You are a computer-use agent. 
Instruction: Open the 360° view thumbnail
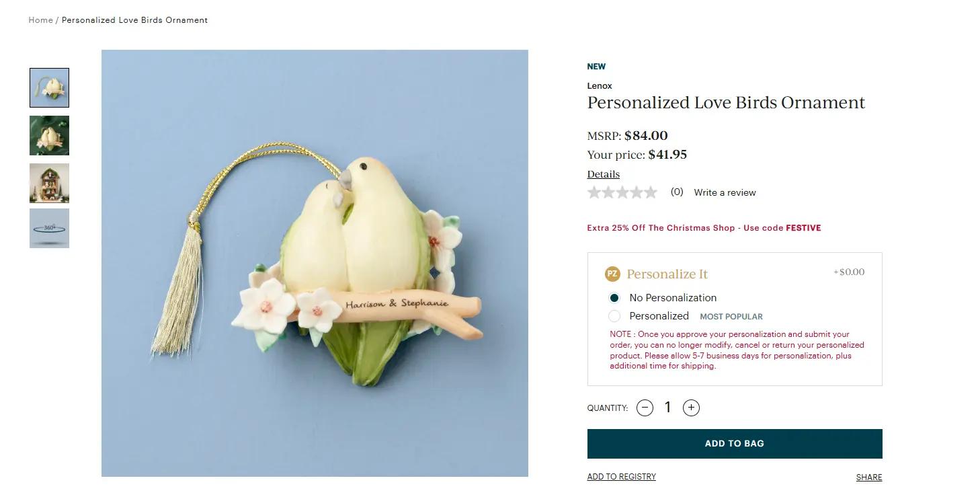click(x=49, y=228)
